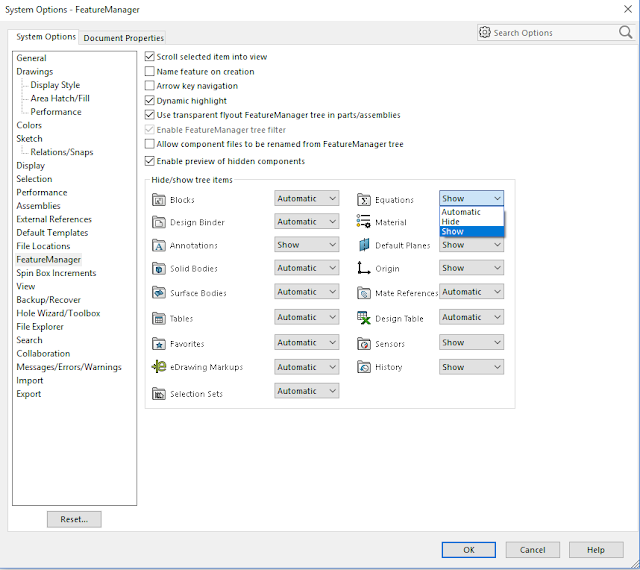This screenshot has width=640, height=570.
Task: Open the Blocks visibility dropdown
Action: tap(307, 198)
